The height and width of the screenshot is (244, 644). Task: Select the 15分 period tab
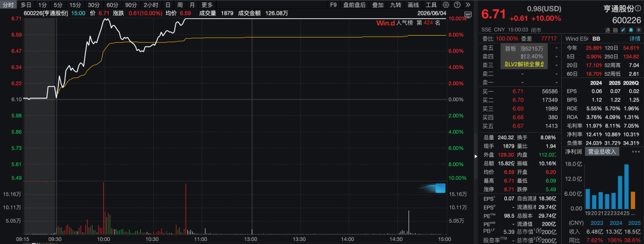coord(75,5)
